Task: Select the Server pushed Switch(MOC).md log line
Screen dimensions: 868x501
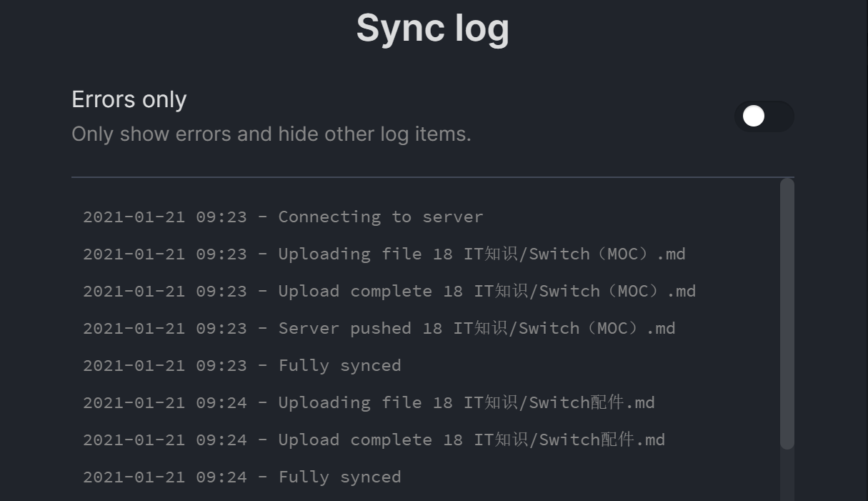Action: tap(379, 328)
